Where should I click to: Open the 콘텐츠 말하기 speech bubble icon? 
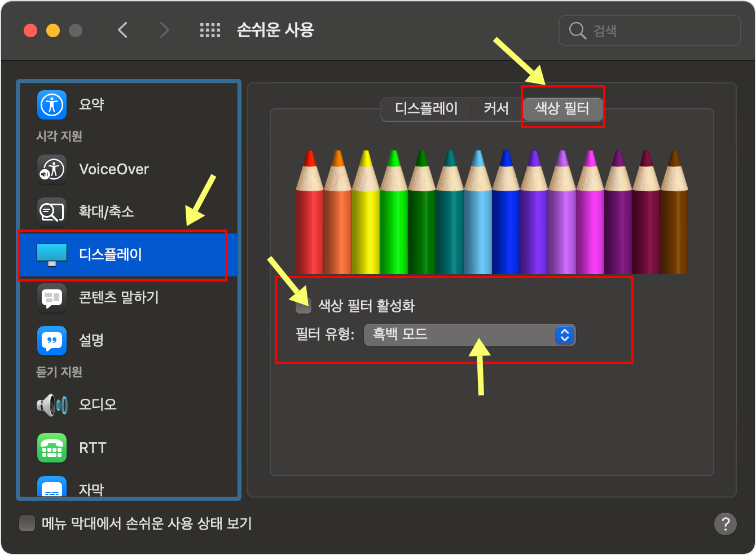tap(52, 297)
